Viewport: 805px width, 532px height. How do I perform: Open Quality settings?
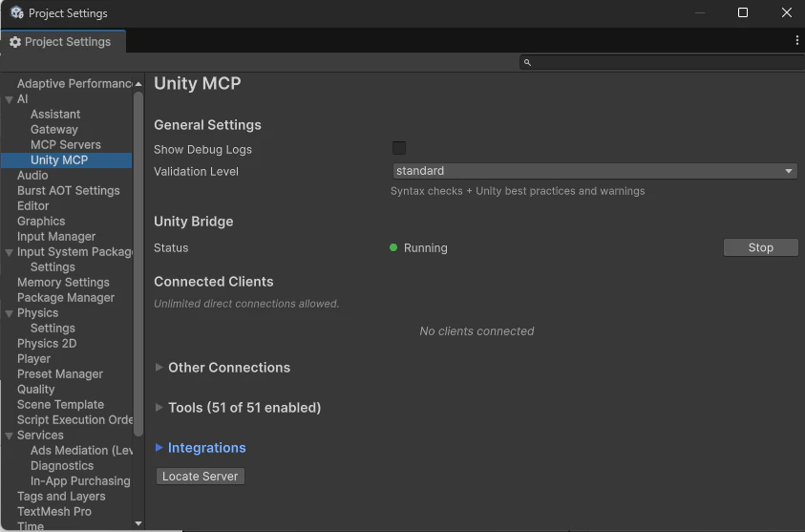pyautogui.click(x=36, y=390)
